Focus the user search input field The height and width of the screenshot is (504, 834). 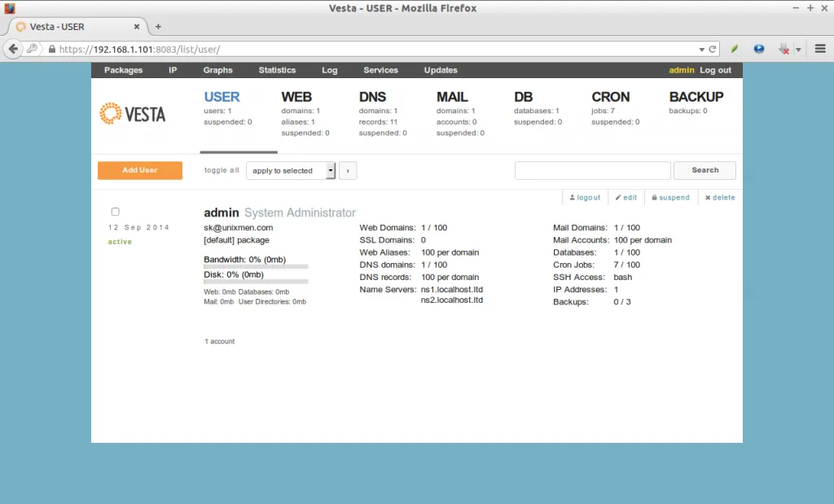[x=593, y=171]
